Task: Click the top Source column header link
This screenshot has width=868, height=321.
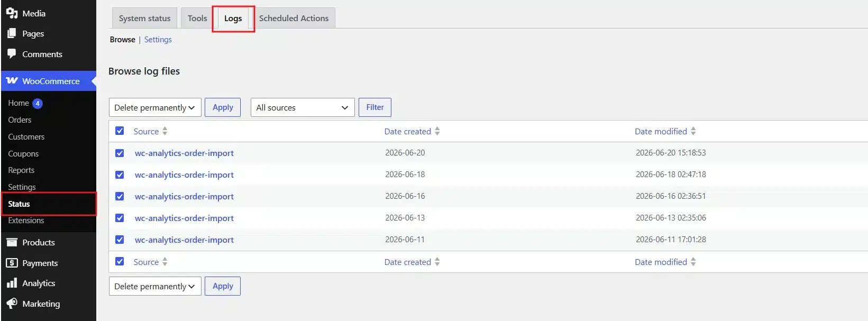Action: 146,132
